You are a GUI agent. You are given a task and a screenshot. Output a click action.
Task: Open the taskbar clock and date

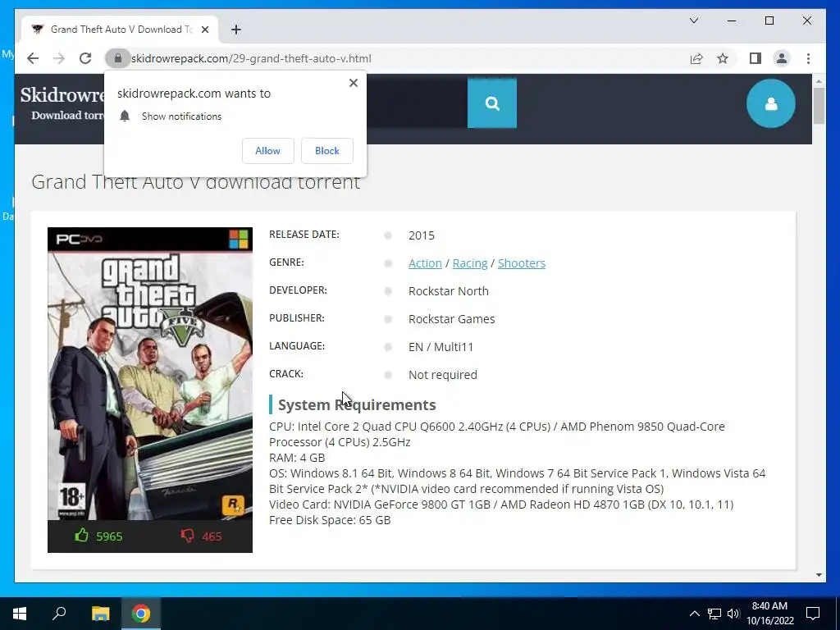click(769, 614)
